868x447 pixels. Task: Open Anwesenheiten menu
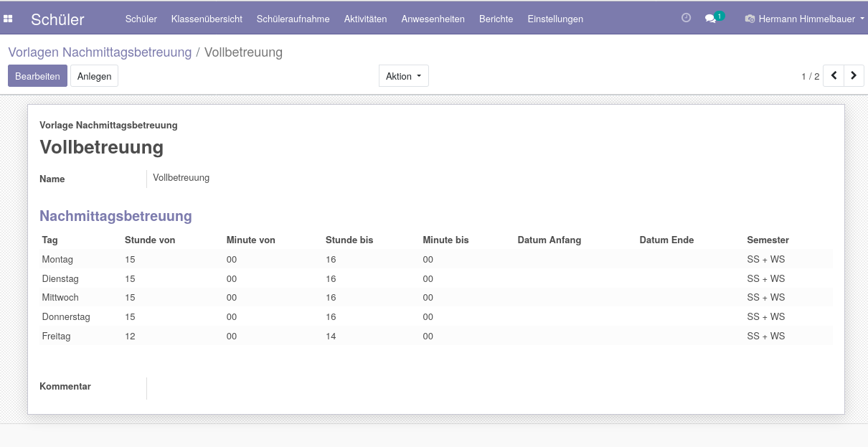pos(433,19)
